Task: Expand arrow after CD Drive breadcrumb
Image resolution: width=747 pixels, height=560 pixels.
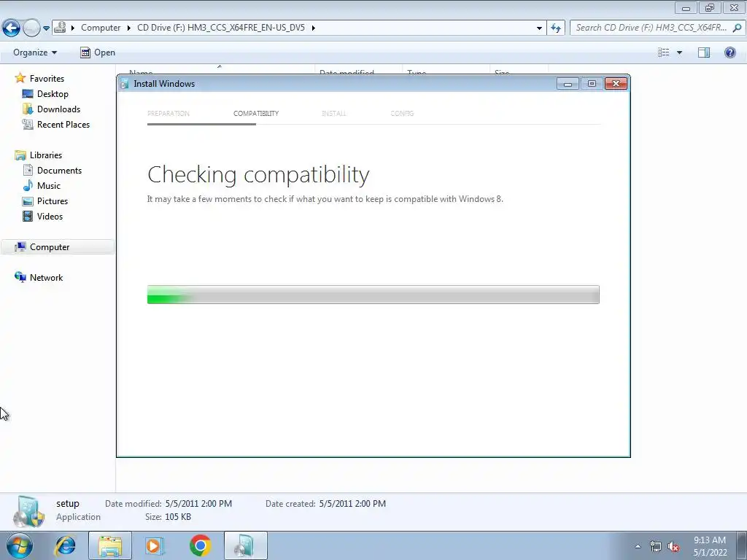Action: (313, 28)
